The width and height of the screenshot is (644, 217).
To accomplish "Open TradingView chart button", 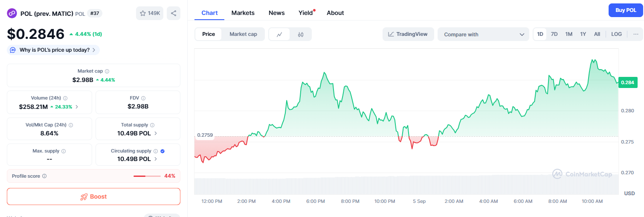I will pyautogui.click(x=408, y=34).
